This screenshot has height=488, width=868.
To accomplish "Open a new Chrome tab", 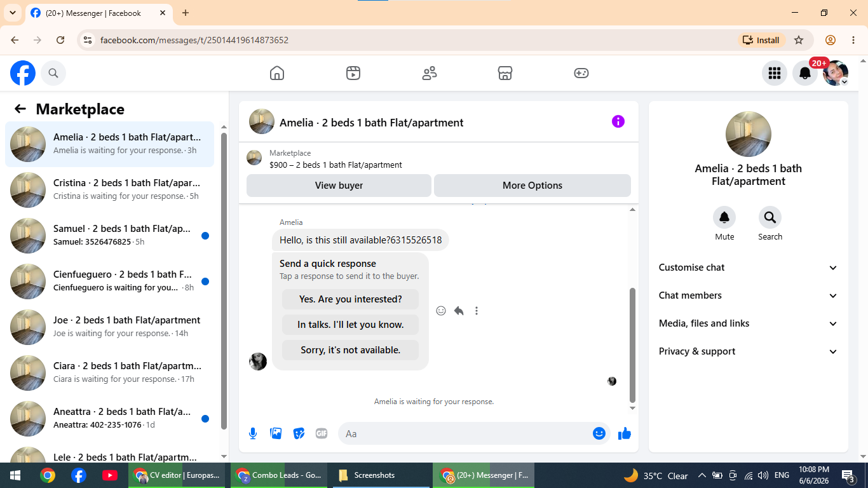I will (x=186, y=13).
